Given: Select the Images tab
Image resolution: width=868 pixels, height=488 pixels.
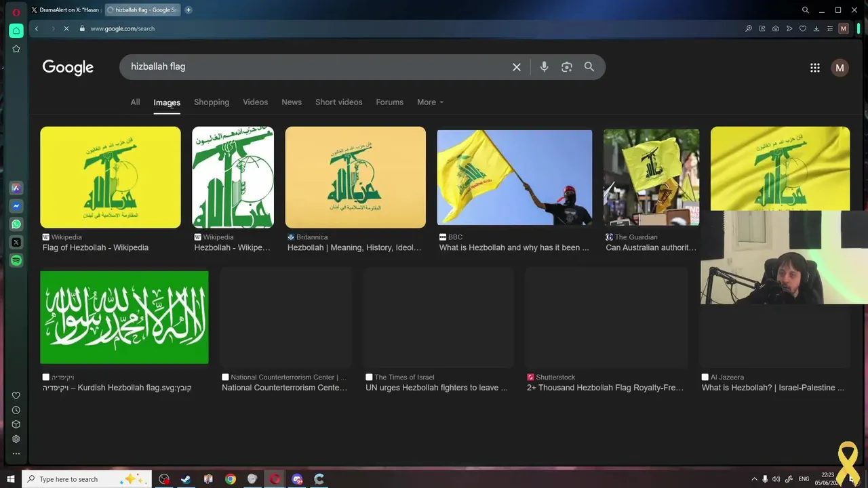Looking at the screenshot, I should click(167, 103).
